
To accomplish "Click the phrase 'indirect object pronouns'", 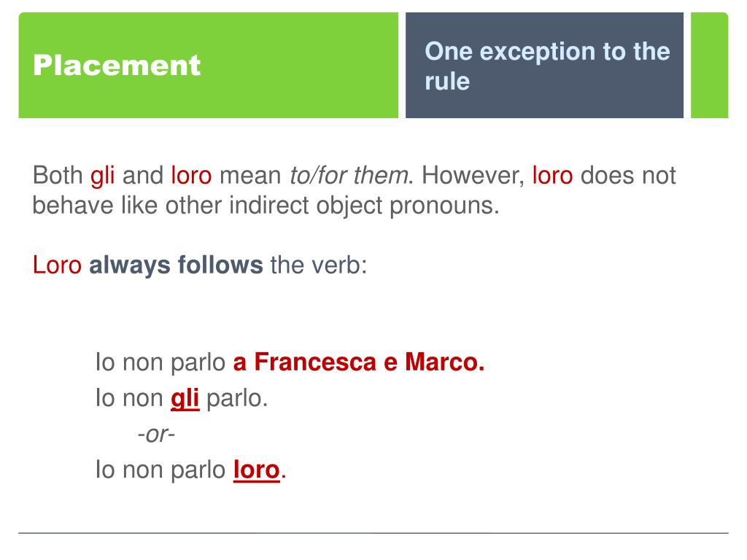I will pyautogui.click(x=364, y=206).
